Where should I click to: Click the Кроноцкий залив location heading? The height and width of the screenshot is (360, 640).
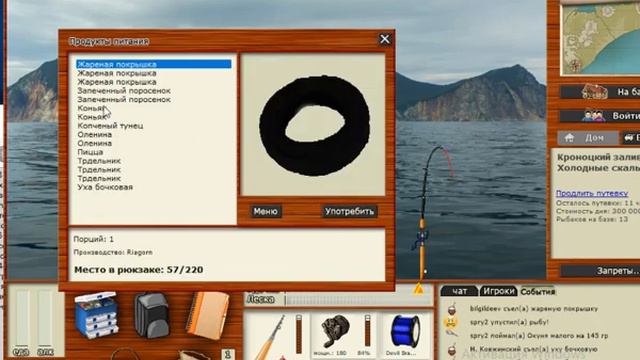[x=598, y=157]
